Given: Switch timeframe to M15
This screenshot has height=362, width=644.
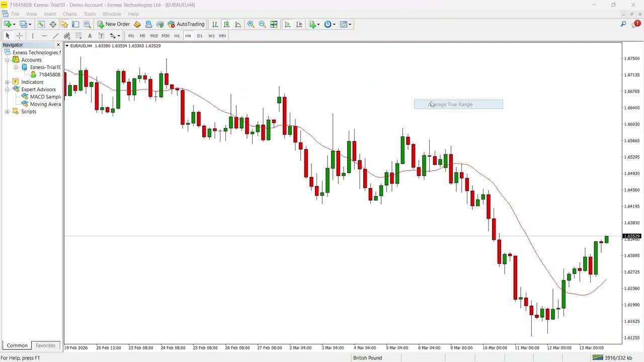Looking at the screenshot, I should [x=154, y=36].
